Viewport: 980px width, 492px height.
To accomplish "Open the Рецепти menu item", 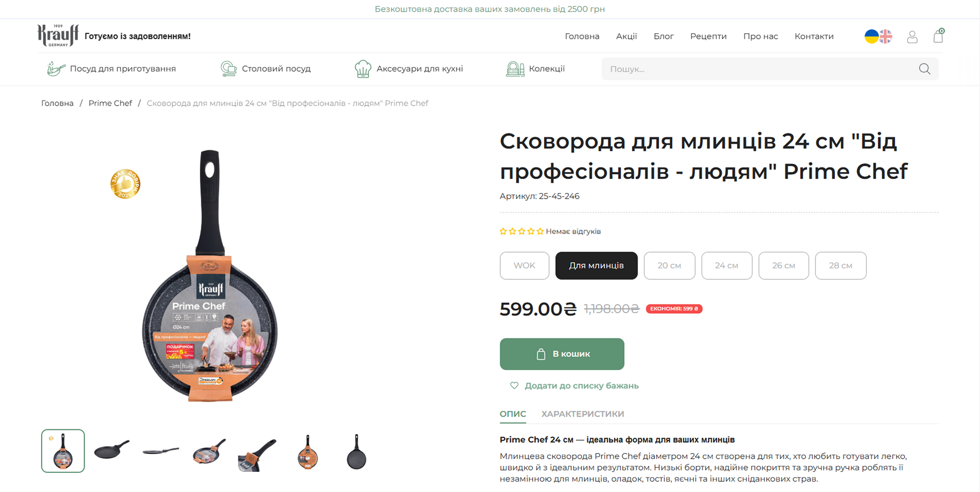I will [x=708, y=36].
